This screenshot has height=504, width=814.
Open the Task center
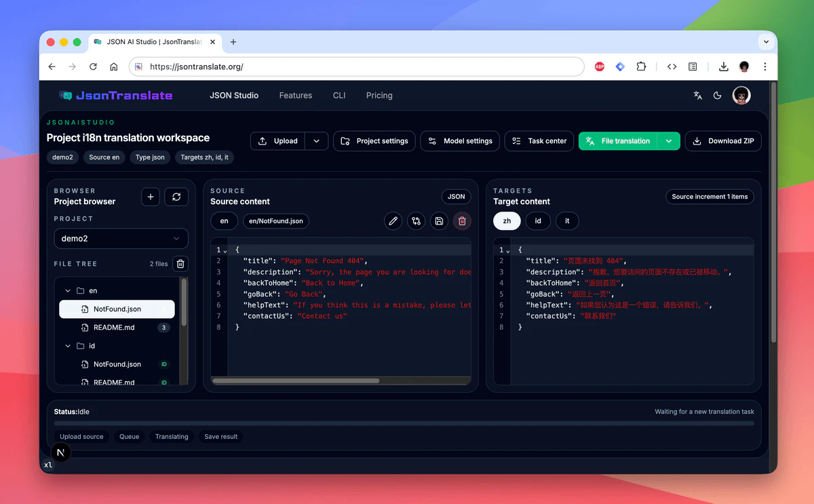coord(539,141)
